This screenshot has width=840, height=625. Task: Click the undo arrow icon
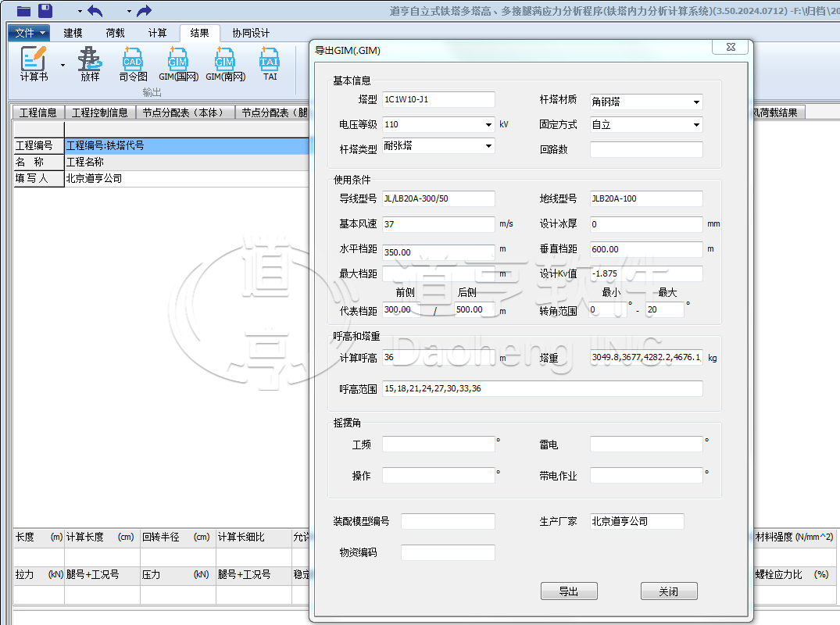click(95, 11)
